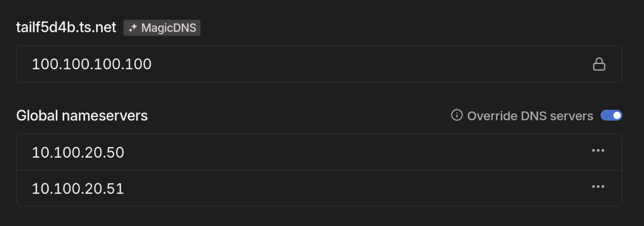
Task: Click the word MagicDNS in the badge
Action: 169,28
